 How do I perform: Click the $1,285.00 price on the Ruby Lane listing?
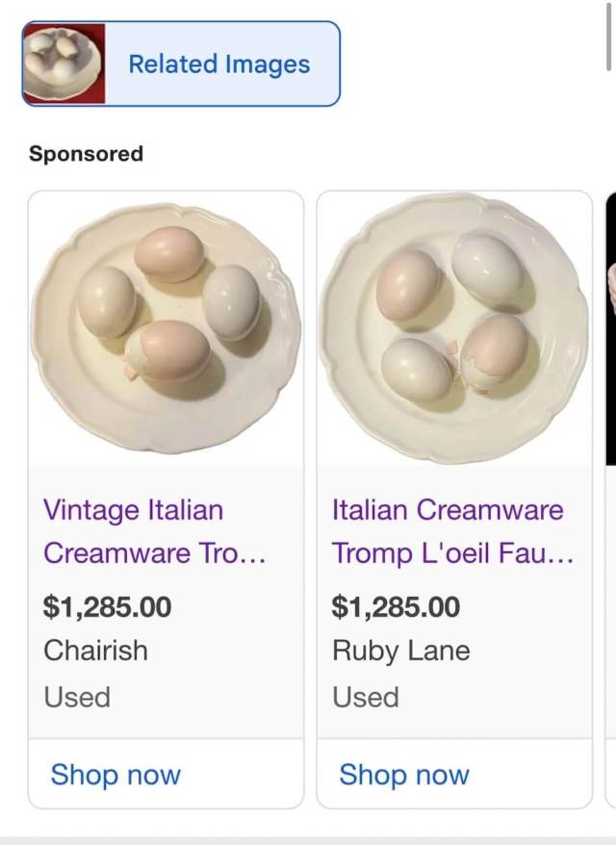coord(397,607)
